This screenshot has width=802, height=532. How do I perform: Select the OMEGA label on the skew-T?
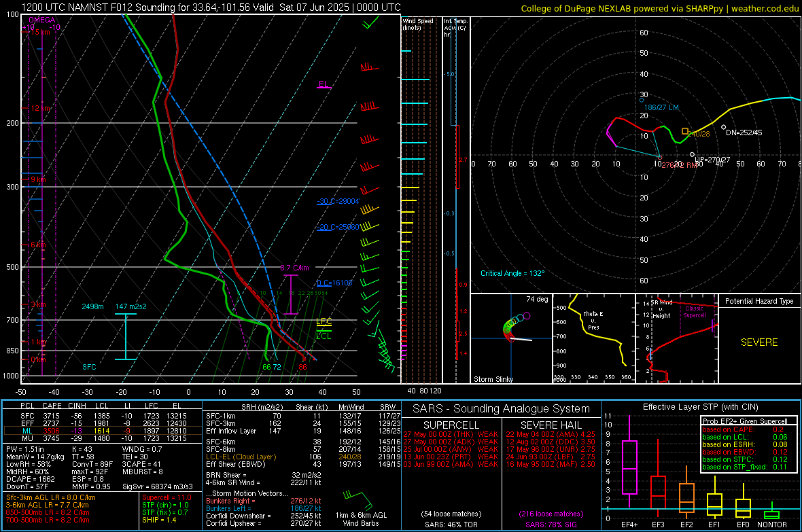point(42,20)
